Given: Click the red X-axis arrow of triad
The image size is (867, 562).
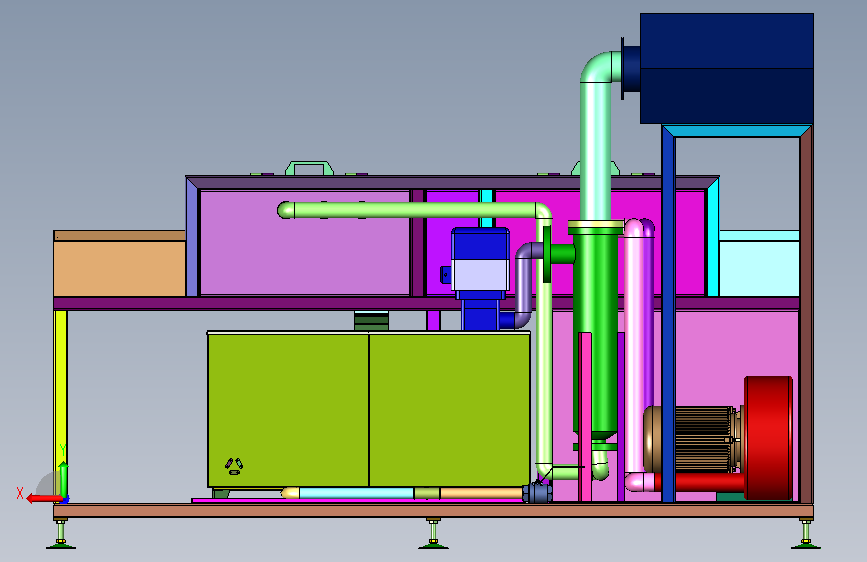Looking at the screenshot, I should [44, 499].
